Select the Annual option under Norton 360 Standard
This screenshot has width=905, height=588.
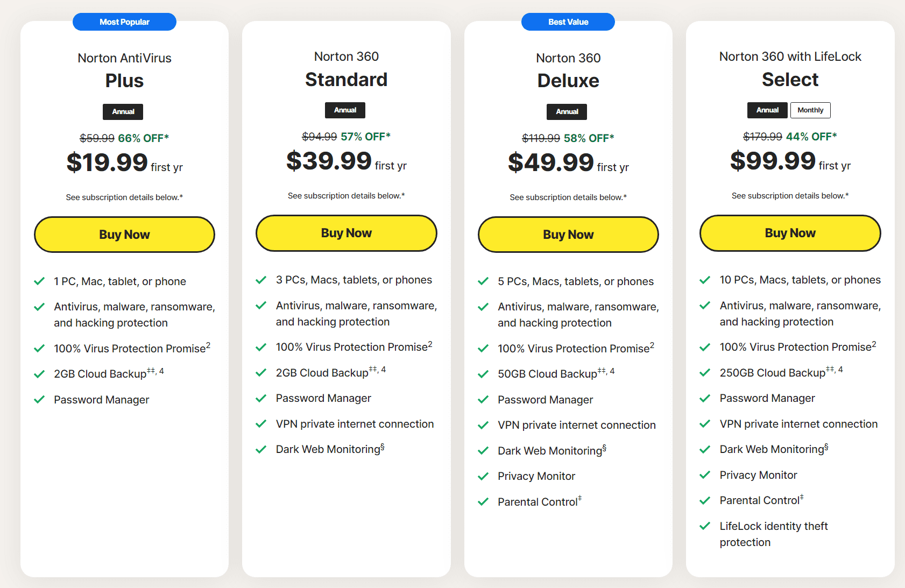pyautogui.click(x=345, y=110)
